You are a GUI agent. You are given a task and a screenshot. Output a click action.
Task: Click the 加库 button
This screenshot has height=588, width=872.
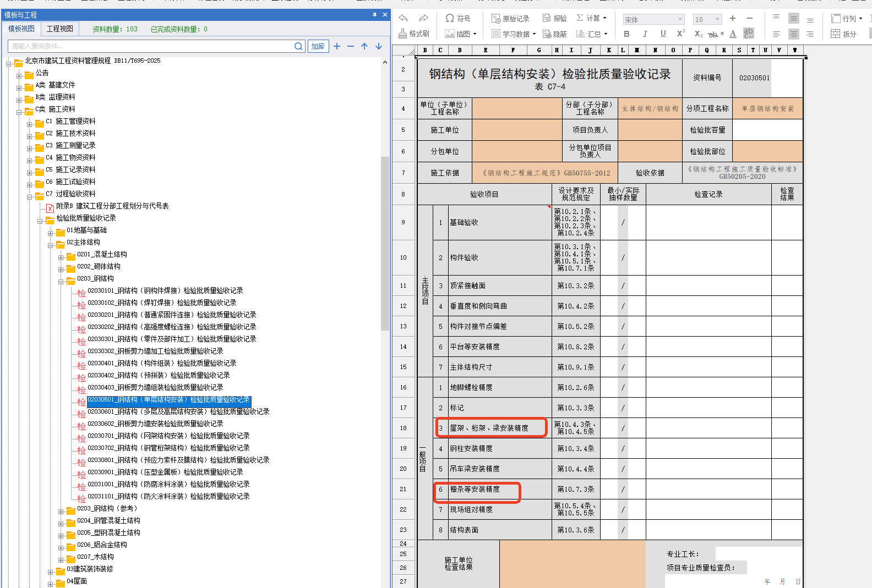pyautogui.click(x=318, y=46)
